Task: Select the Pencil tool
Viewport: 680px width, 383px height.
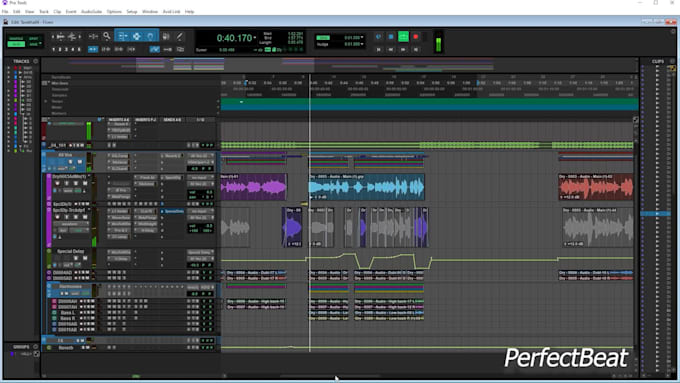Action: (x=179, y=36)
